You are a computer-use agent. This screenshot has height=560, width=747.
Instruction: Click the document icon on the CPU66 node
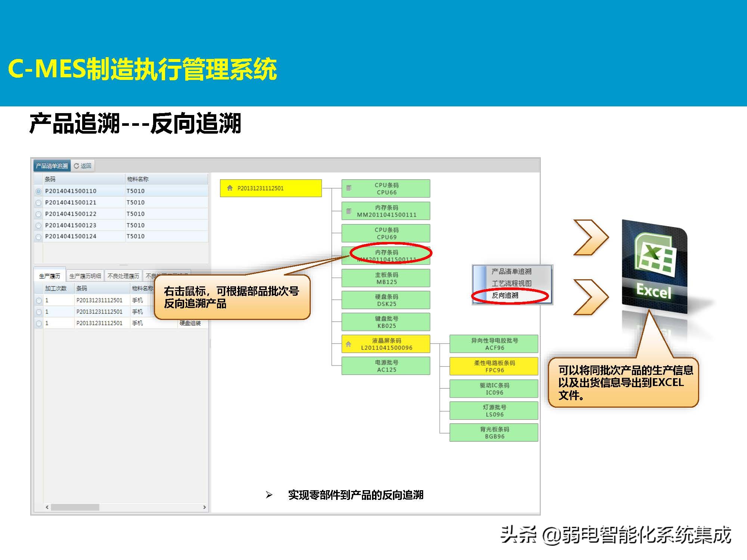coord(349,188)
